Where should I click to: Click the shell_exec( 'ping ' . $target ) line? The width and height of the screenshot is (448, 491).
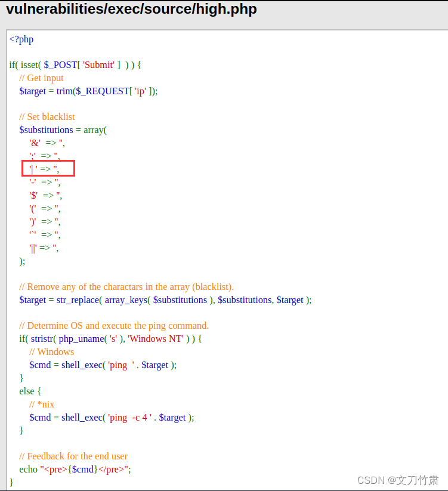pos(103,366)
